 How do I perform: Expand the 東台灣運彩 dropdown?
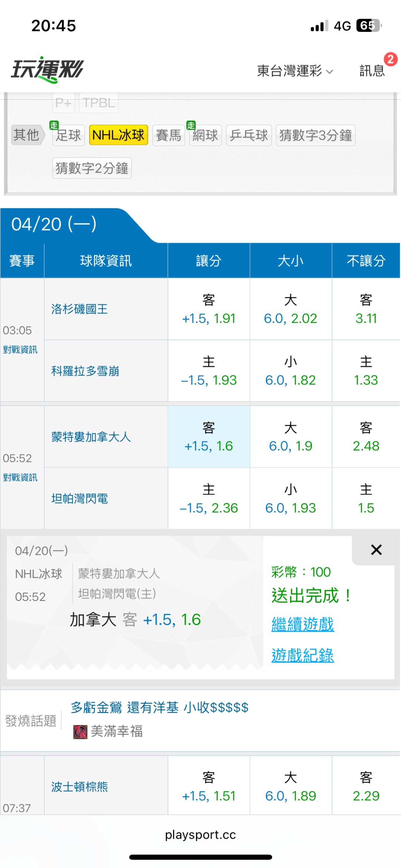pyautogui.click(x=295, y=71)
